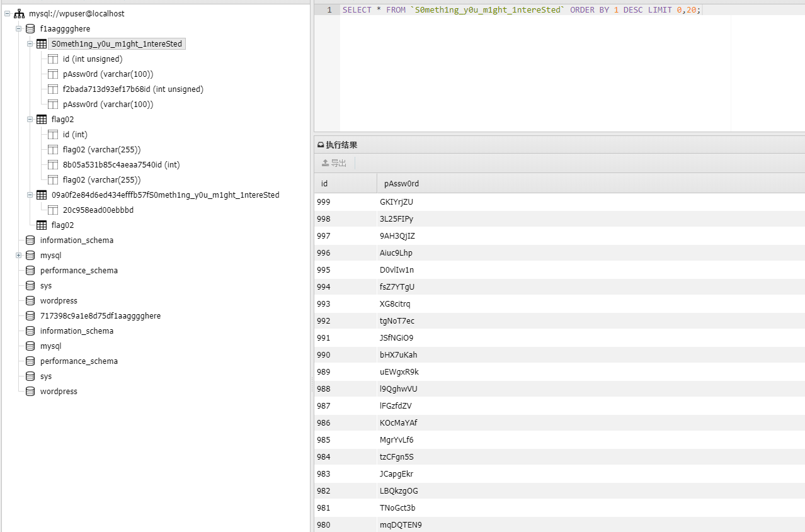Viewport: 805px width, 532px height.
Task: Sort by the pAssw0rd column header
Action: pyautogui.click(x=591, y=183)
